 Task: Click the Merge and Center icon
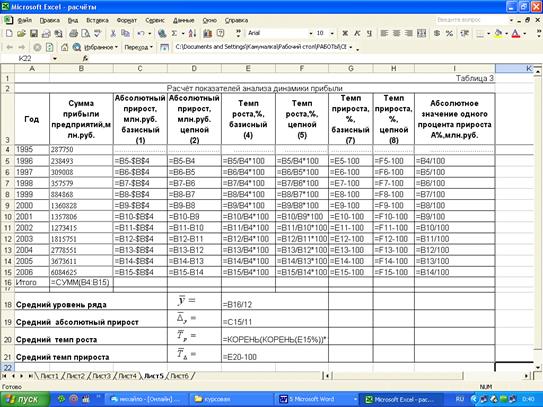pos(421,33)
